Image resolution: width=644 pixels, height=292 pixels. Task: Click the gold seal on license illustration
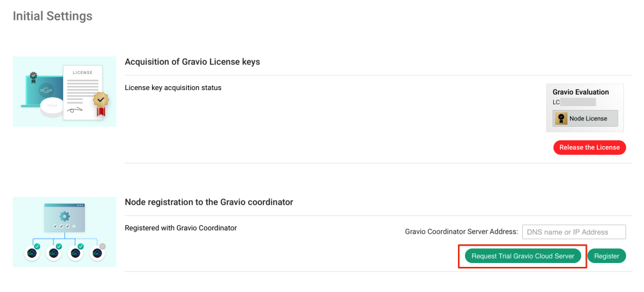coord(100,100)
